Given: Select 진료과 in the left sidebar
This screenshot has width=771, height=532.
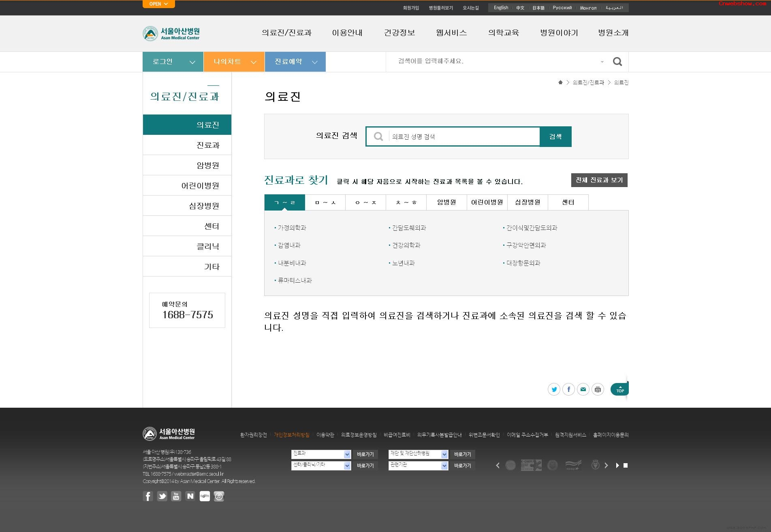Looking at the screenshot, I should click(x=187, y=145).
